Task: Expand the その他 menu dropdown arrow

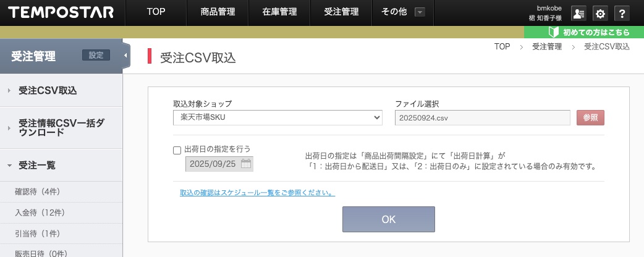Action: pyautogui.click(x=420, y=12)
